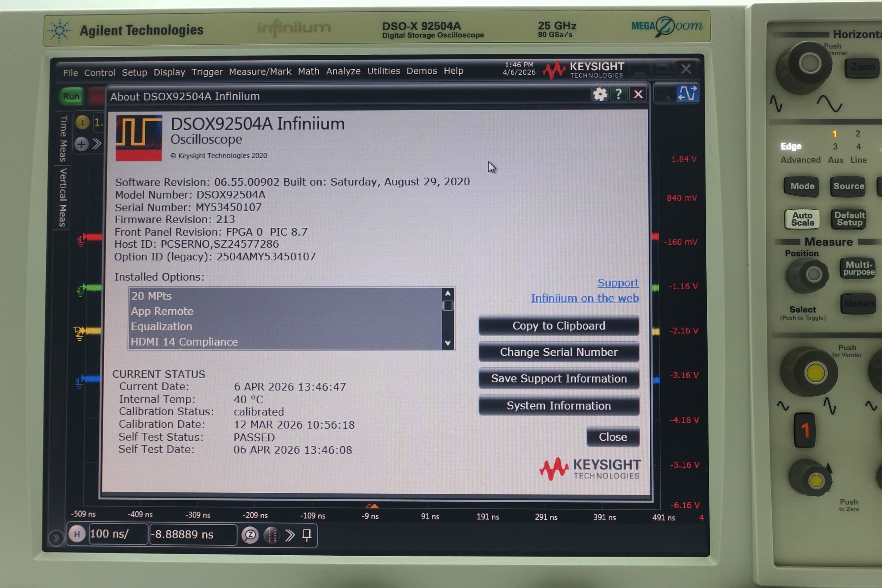Viewport: 882px width, 588px height.
Task: Click the Close button in About dialog
Action: point(613,437)
